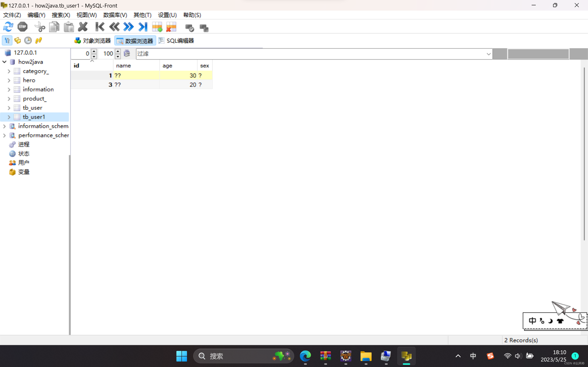Go to the first record
This screenshot has width=588, height=367.
coord(100,27)
